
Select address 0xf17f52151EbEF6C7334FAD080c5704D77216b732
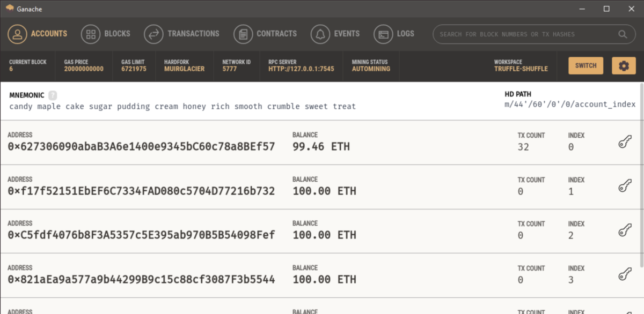click(142, 191)
